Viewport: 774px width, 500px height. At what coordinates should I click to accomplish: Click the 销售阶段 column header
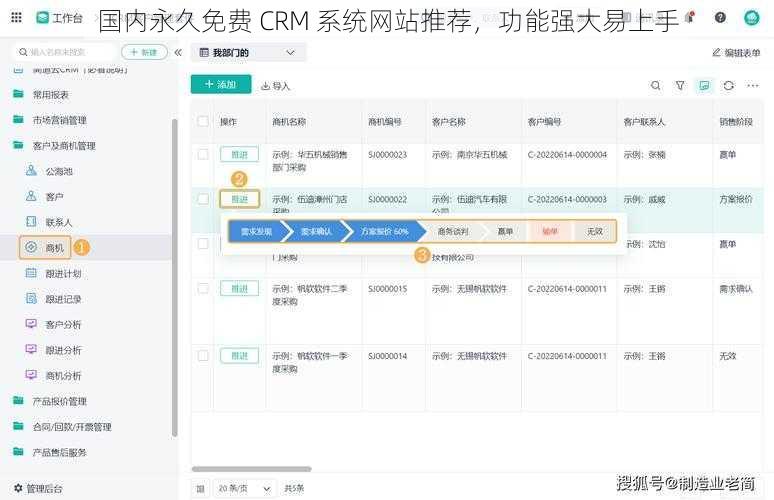[x=736, y=121]
